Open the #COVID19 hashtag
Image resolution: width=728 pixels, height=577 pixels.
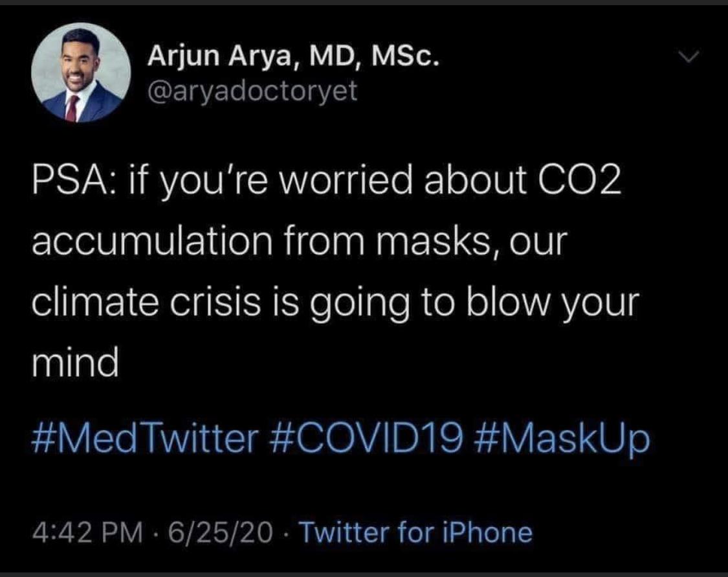point(363,440)
